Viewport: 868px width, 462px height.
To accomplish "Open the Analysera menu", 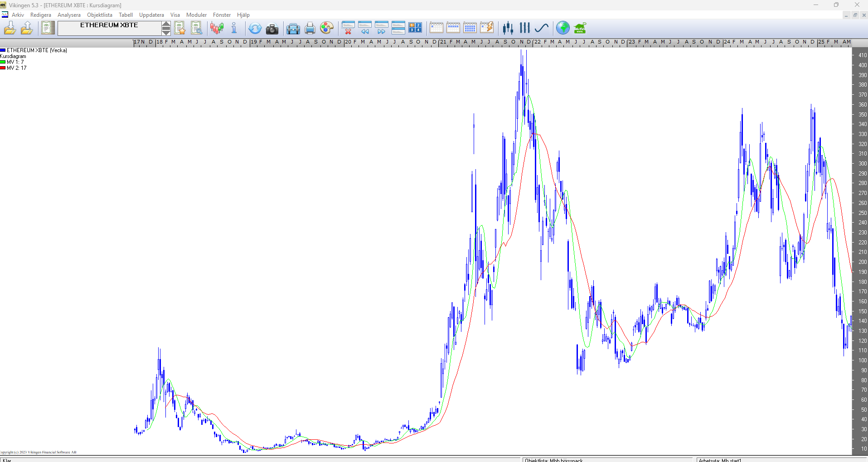I will point(69,15).
